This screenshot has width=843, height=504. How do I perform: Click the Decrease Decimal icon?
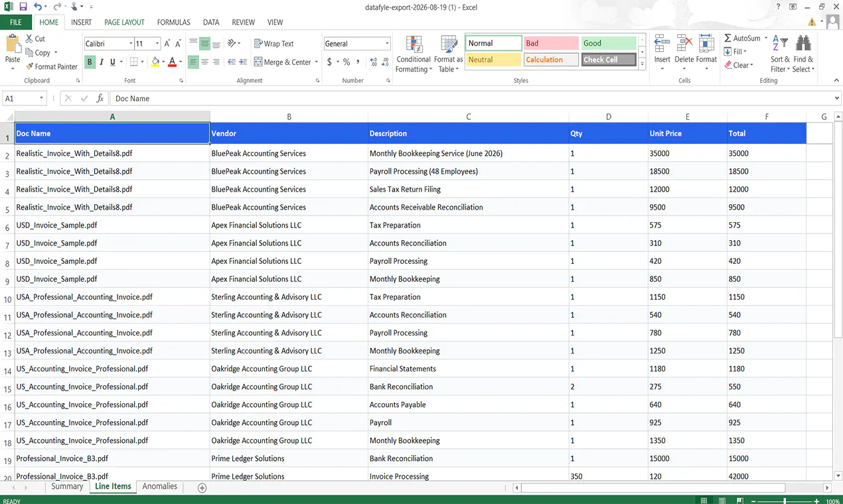386,62
